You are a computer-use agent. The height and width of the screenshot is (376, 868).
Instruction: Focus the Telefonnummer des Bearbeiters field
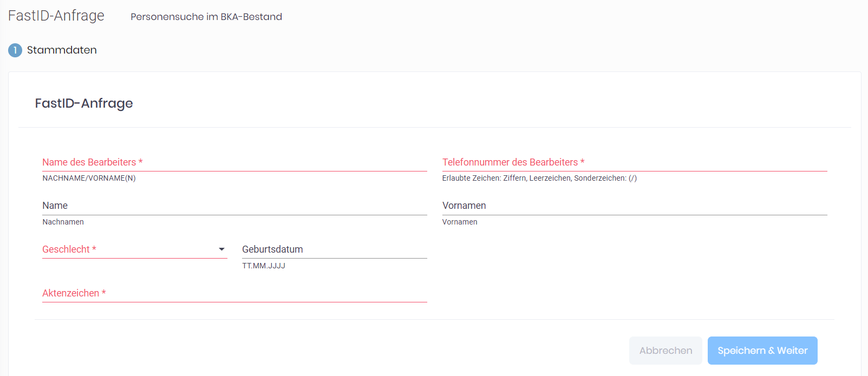635,162
